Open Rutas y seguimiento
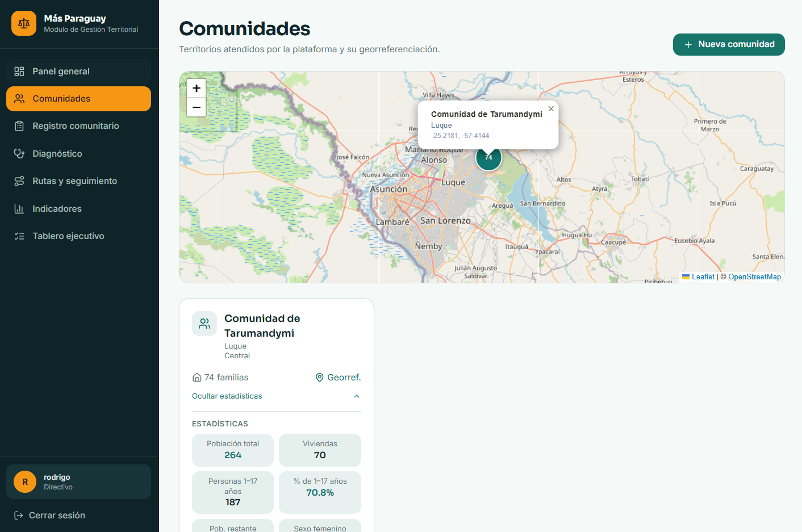Viewport: 802px width, 532px height. [78, 181]
